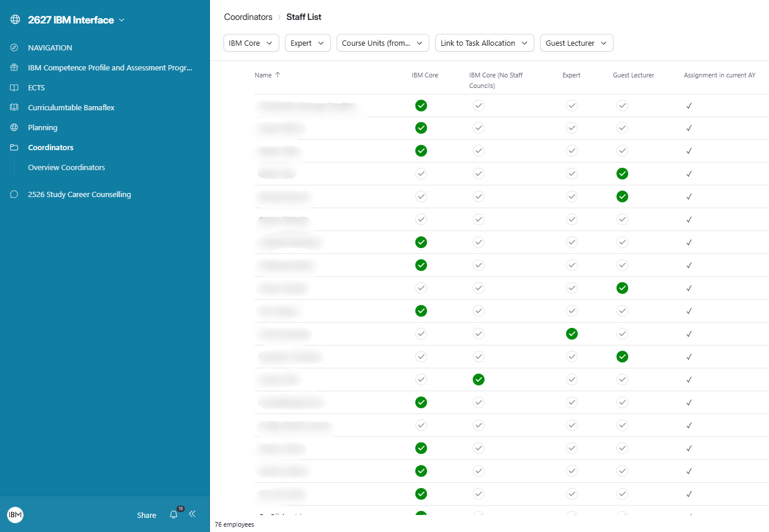Toggle the topmost checked Guest Lecturer checkbox
This screenshot has width=769, height=532.
622,174
